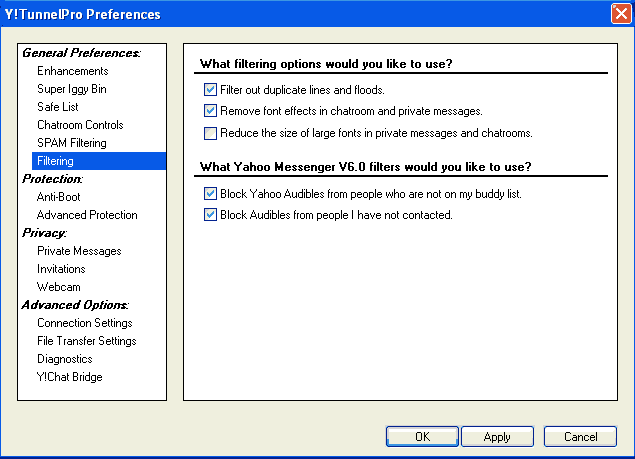Open the Webcam privacy page
The height and width of the screenshot is (459, 635).
coord(59,287)
